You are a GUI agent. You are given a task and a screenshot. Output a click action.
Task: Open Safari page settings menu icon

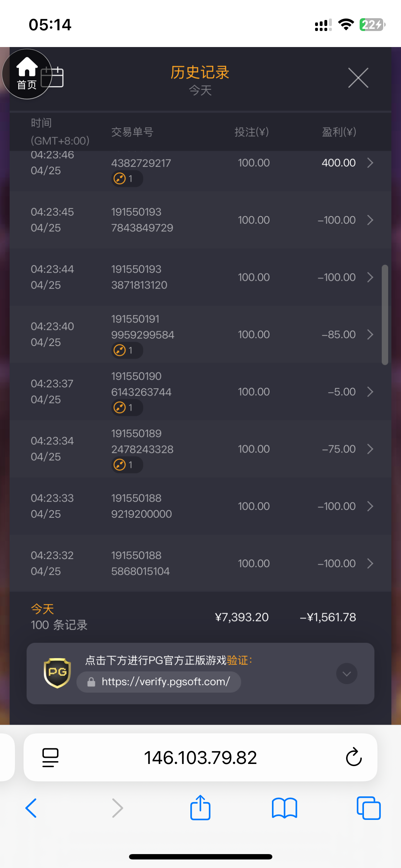[x=50, y=757]
